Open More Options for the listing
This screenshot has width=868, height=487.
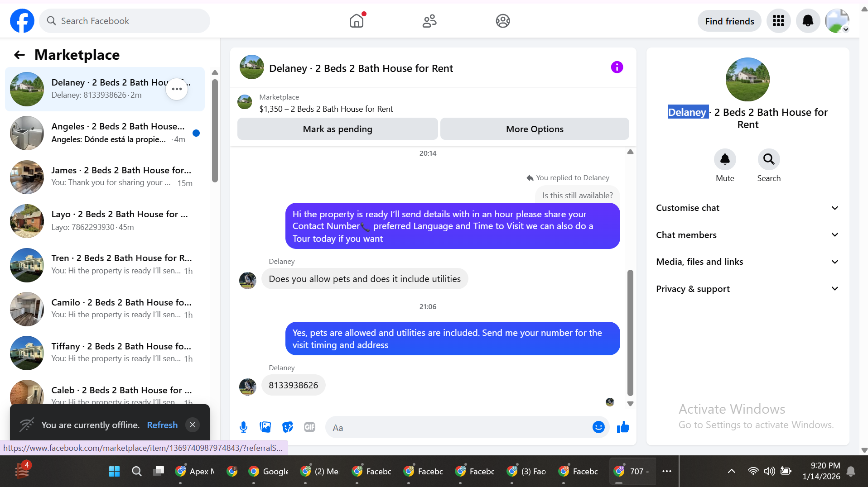point(535,129)
